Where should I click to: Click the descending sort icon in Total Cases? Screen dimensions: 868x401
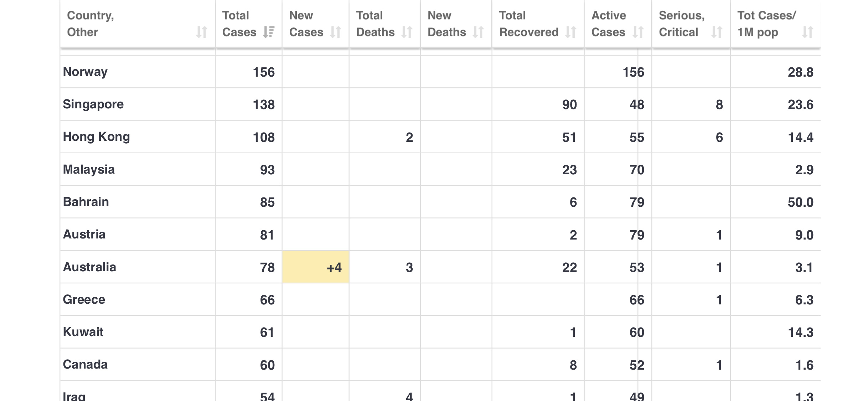click(269, 32)
